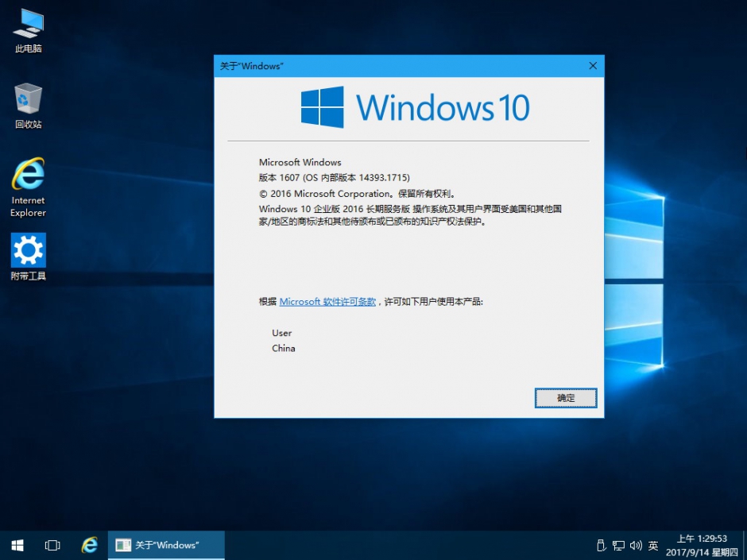Open the volume speaker tray icon
The image size is (747, 560).
636,545
